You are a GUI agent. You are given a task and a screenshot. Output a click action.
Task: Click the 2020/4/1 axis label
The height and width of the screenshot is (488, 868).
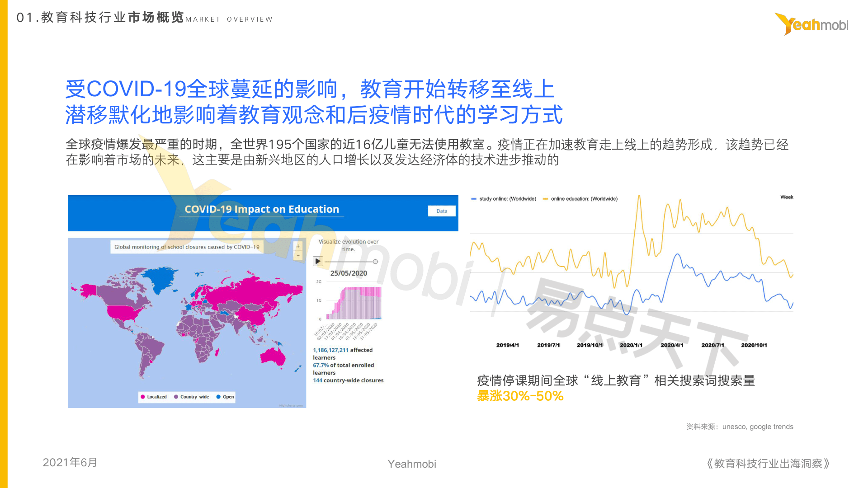coord(672,345)
